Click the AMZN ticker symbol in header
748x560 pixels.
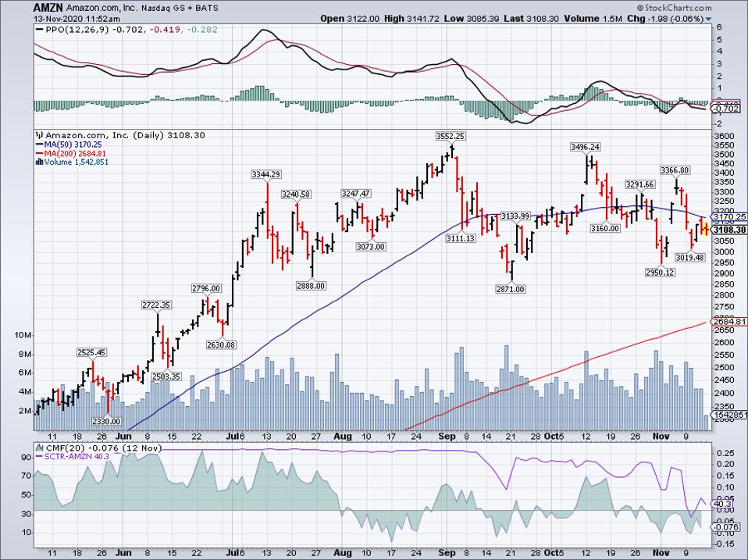click(x=48, y=8)
